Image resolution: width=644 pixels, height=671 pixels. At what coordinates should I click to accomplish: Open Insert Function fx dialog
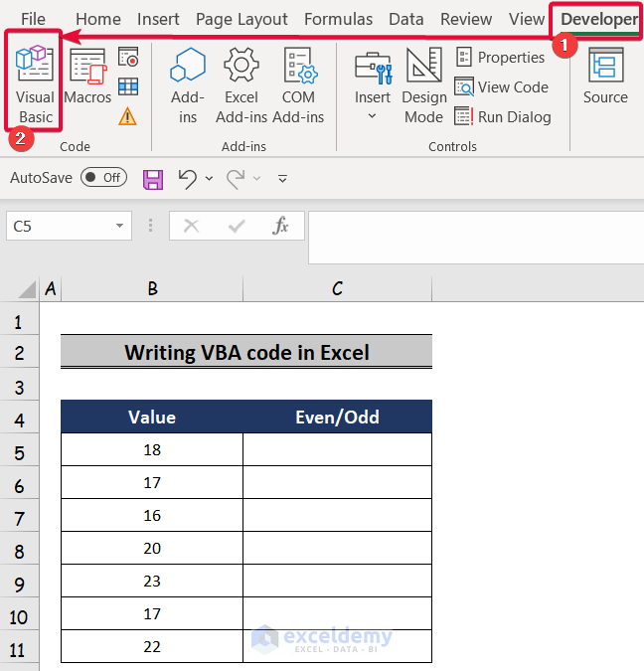coord(280,226)
